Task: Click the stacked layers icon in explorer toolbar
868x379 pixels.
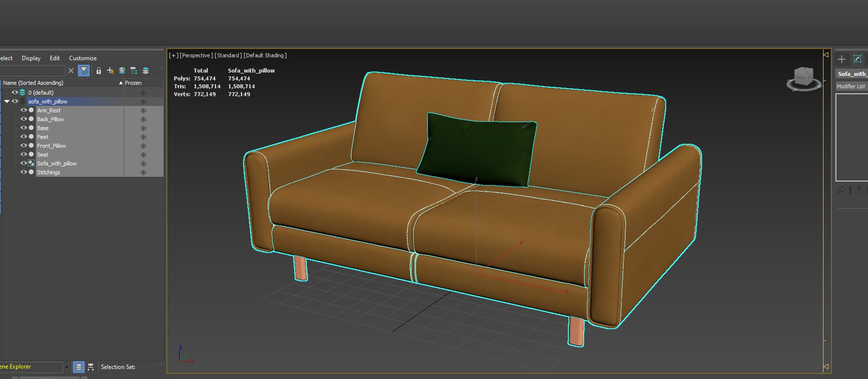Action: (x=146, y=71)
